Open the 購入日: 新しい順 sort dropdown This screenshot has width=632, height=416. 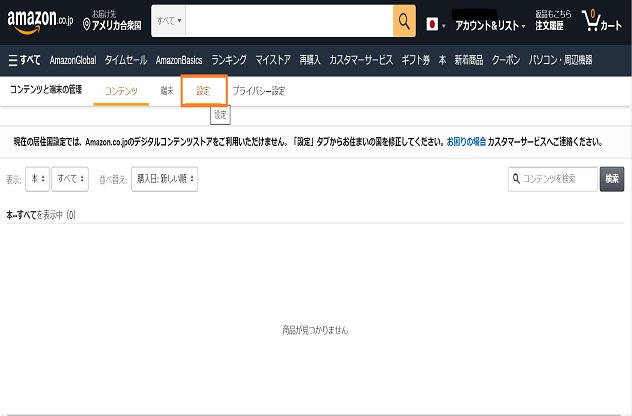click(164, 179)
